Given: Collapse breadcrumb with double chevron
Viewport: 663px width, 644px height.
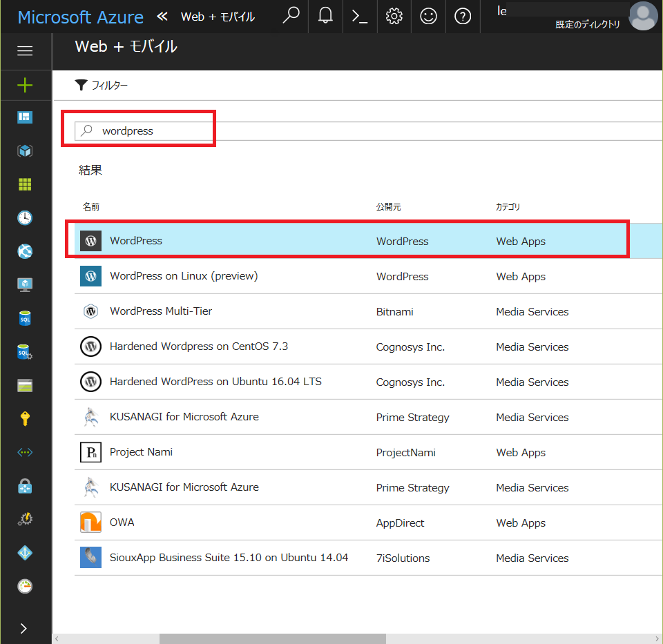Looking at the screenshot, I should [162, 17].
